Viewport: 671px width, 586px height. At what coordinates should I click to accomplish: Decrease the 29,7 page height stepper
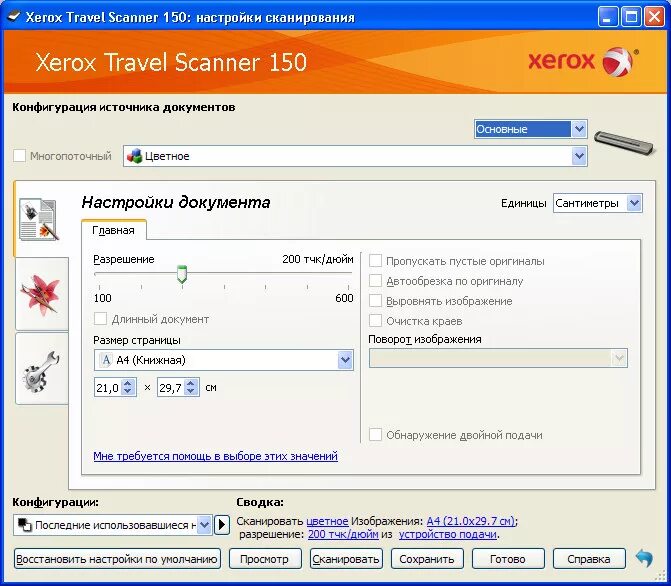[x=191, y=391]
